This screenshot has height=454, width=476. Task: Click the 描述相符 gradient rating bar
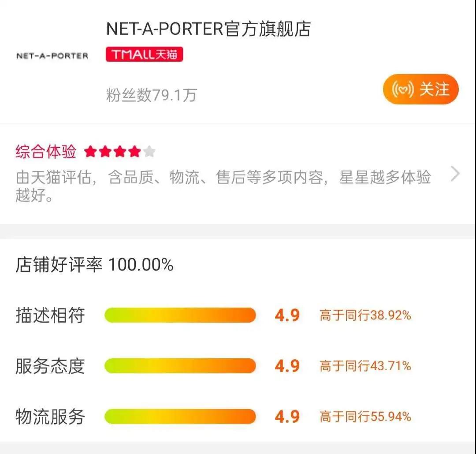click(180, 315)
